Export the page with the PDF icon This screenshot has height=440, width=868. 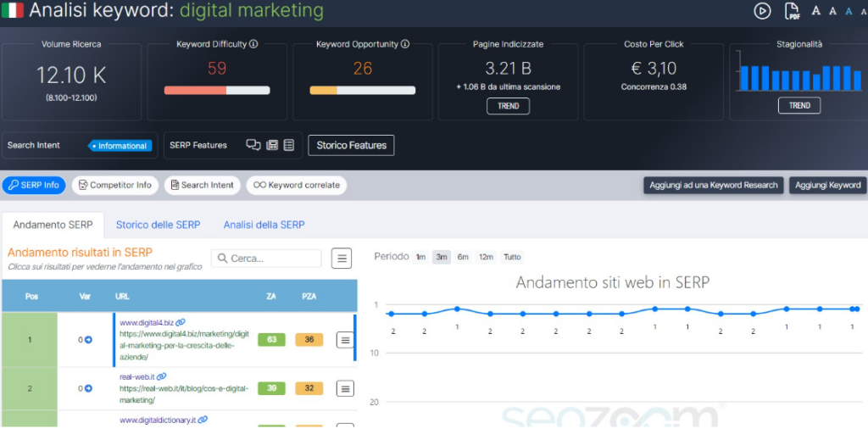[793, 10]
